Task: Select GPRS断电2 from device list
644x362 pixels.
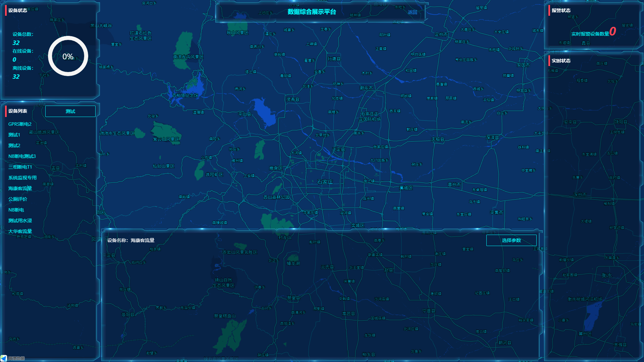Action: point(20,124)
